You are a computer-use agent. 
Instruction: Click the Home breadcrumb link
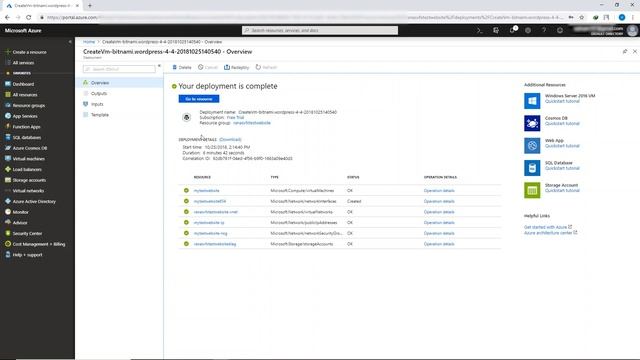pyautogui.click(x=89, y=42)
